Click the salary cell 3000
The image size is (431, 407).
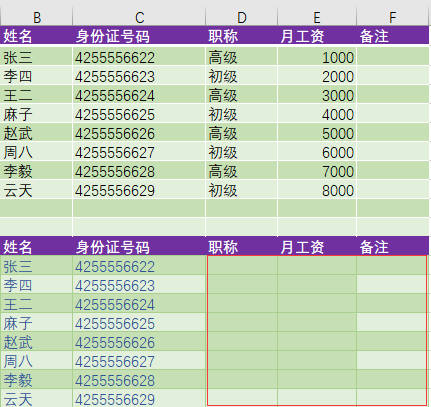pyautogui.click(x=317, y=95)
